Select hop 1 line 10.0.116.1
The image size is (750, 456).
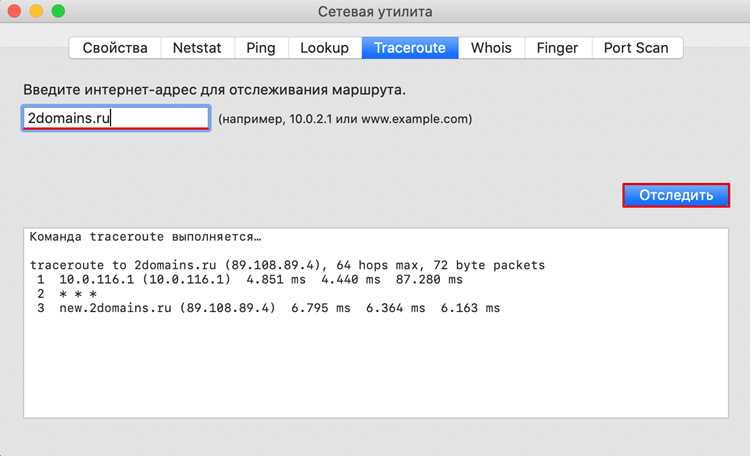pyautogui.click(x=250, y=279)
